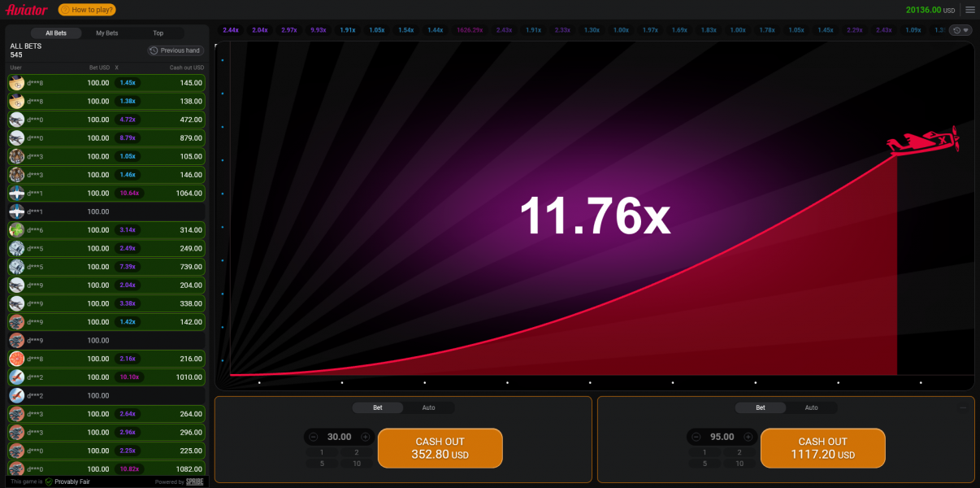
Task: Expand the round history dropdown
Action: (x=960, y=30)
